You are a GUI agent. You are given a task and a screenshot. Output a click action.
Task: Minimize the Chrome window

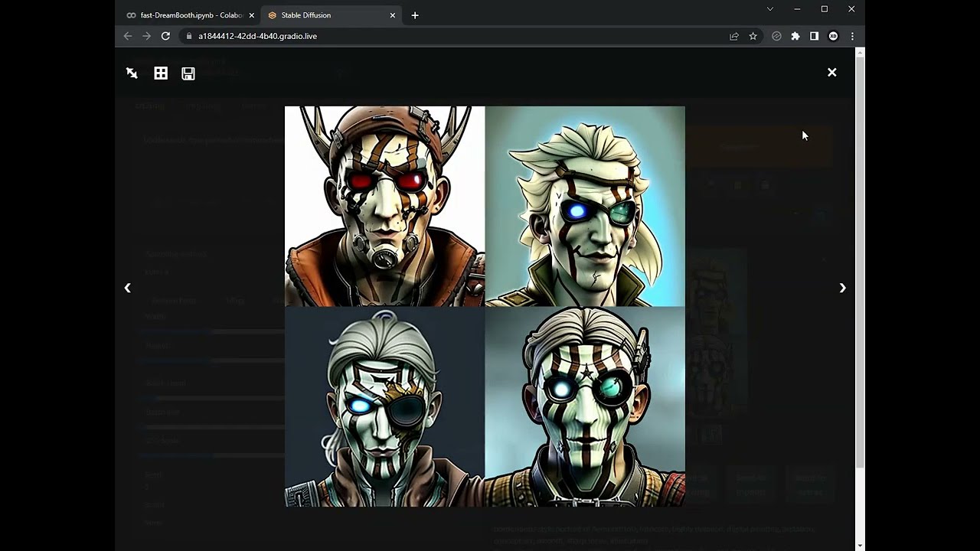tap(797, 9)
